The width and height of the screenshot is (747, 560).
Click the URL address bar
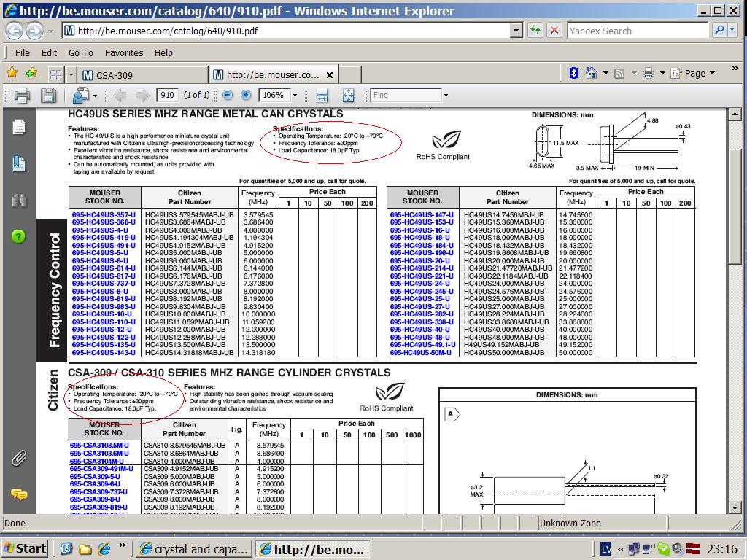(287, 31)
